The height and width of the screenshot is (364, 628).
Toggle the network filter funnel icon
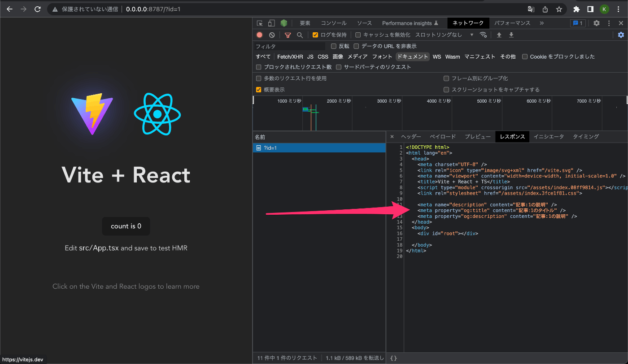point(288,35)
